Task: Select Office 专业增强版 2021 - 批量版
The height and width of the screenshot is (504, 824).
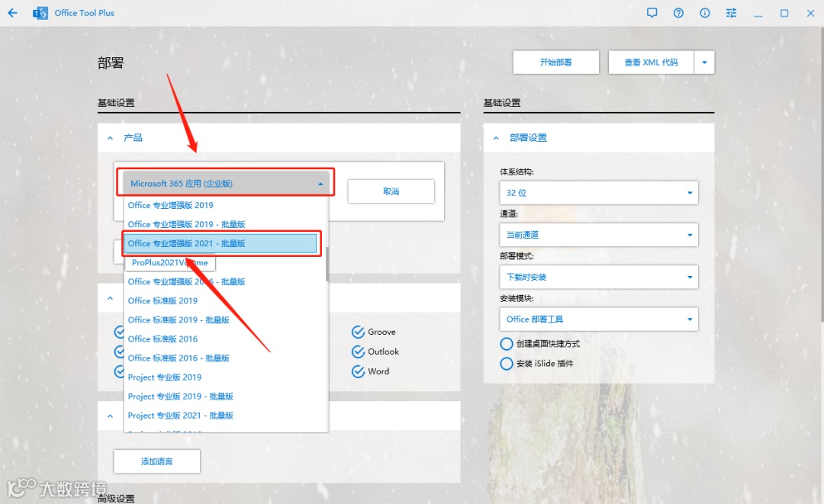Action: pos(220,243)
